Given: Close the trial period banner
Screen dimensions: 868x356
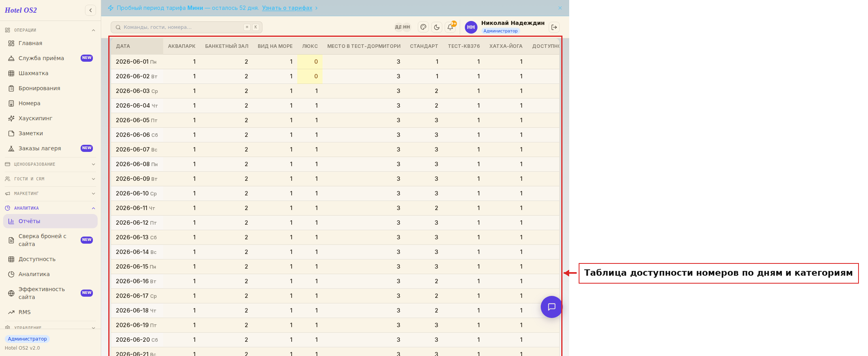Looking at the screenshot, I should pyautogui.click(x=560, y=8).
